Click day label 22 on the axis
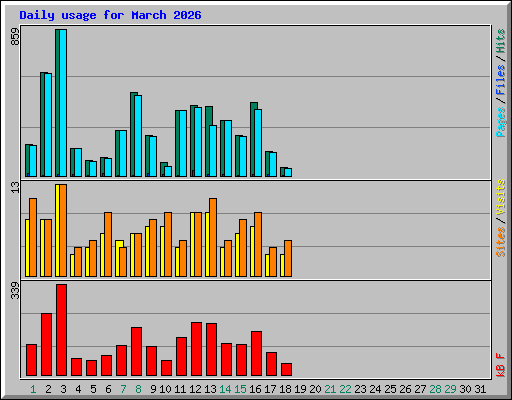 (x=345, y=389)
